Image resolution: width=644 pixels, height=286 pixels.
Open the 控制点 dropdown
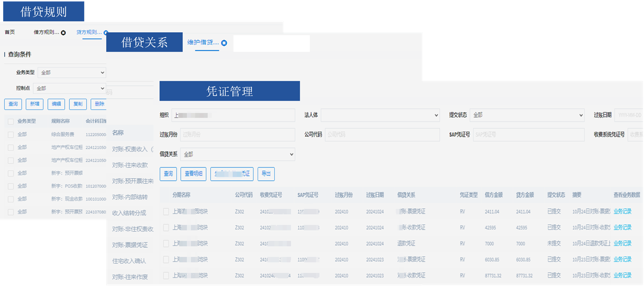point(69,88)
